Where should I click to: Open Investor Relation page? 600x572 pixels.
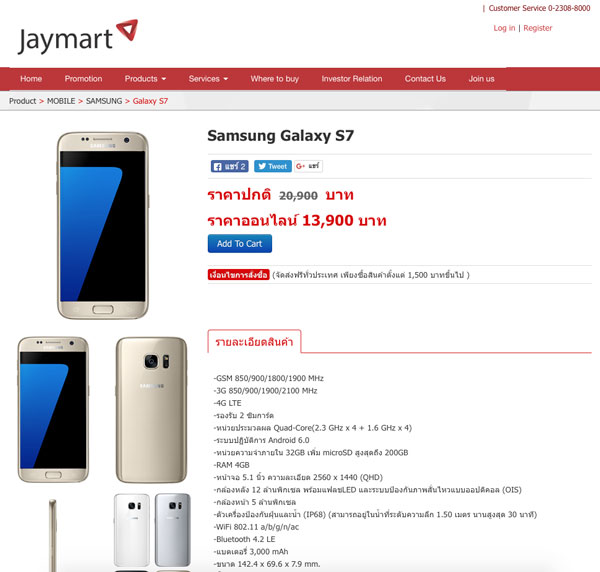352,79
